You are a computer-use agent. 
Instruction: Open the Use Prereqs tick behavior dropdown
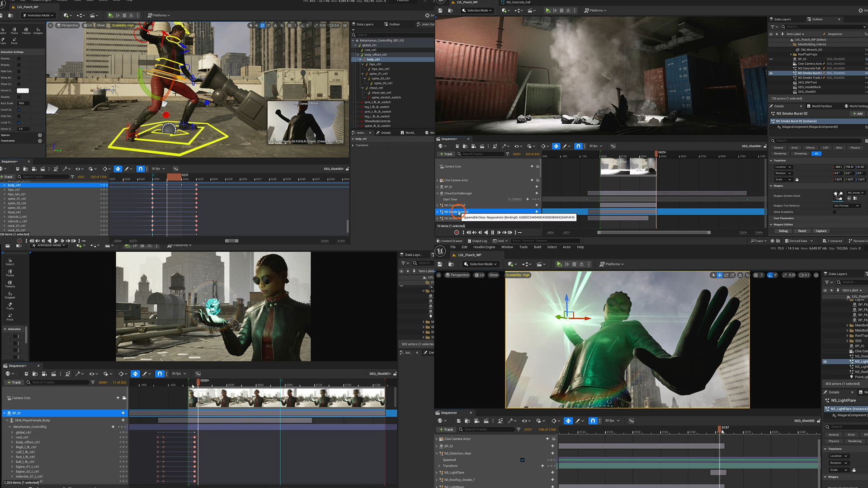[846, 206]
